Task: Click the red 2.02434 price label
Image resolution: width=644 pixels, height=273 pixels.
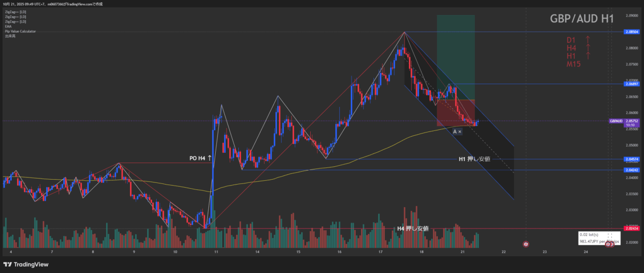Action: coord(631,229)
